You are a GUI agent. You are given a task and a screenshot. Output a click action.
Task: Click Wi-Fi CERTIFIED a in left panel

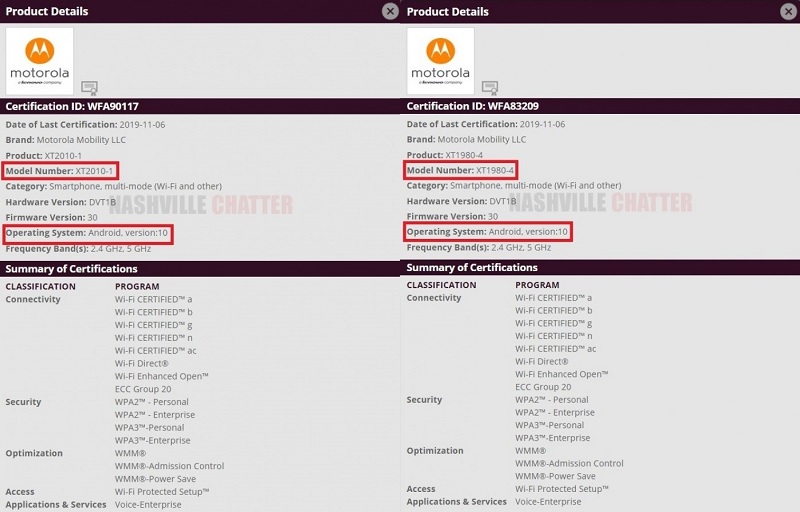[x=154, y=299]
